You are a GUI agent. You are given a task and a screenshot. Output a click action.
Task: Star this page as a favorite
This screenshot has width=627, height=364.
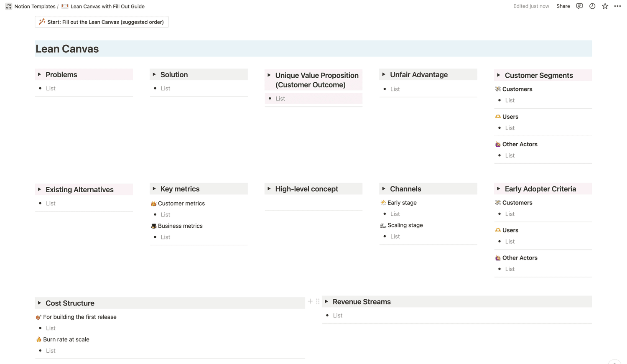point(605,6)
